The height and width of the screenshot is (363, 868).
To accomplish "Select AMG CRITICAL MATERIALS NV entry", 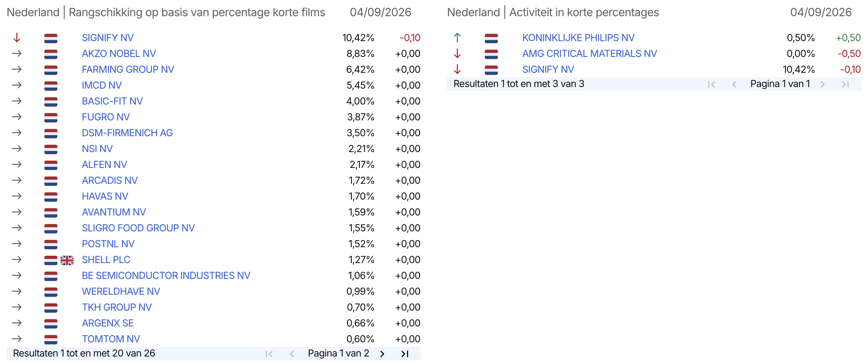I will click(x=589, y=53).
